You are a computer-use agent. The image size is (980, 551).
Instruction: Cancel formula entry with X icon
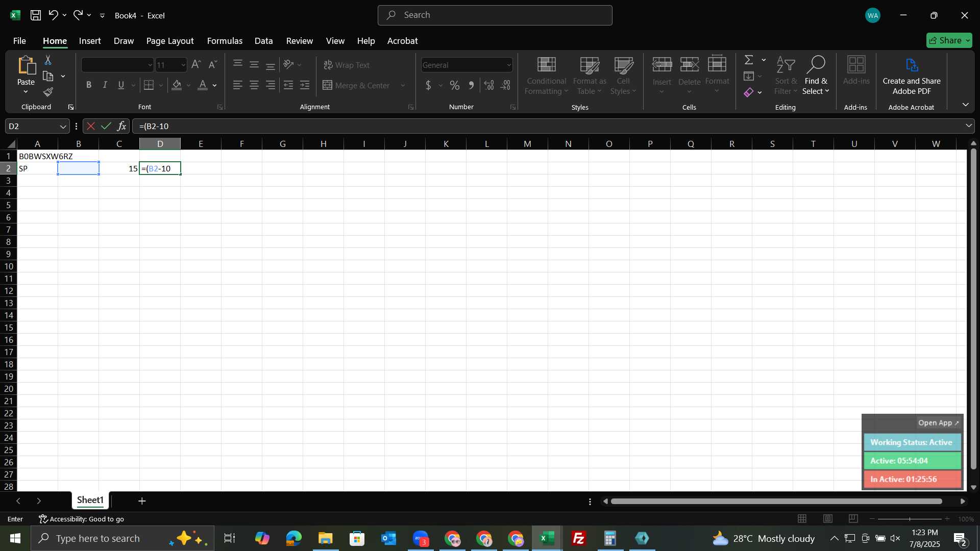(91, 126)
